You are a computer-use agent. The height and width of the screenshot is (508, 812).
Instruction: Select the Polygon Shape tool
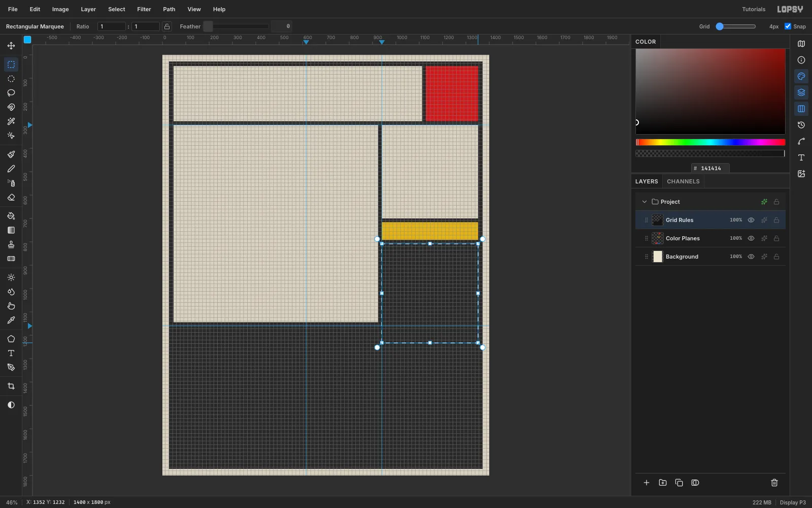pyautogui.click(x=11, y=339)
